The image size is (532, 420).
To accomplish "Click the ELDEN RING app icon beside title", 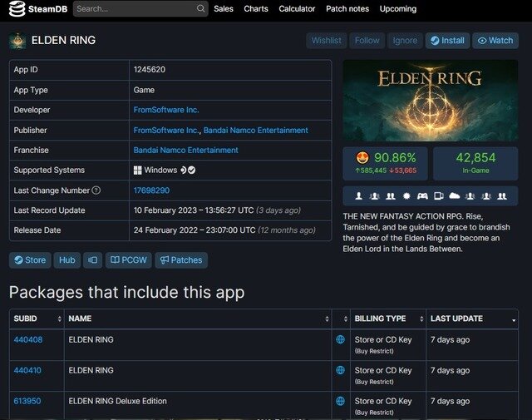I will pos(18,41).
